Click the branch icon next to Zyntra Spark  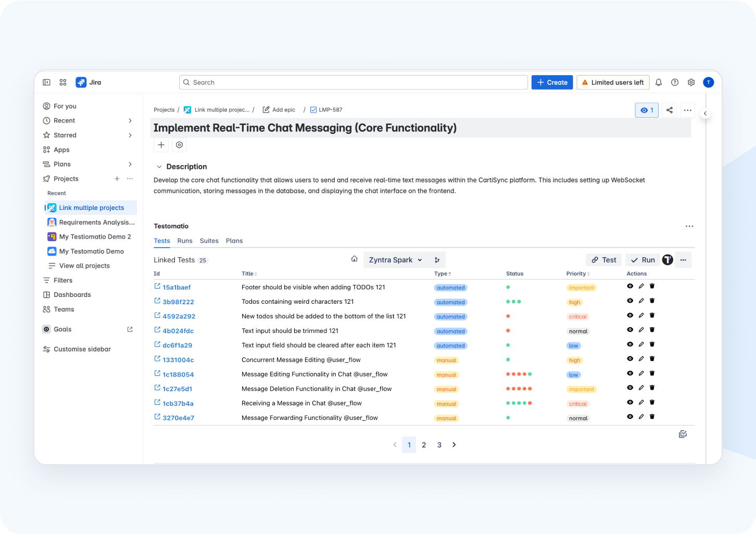tap(437, 260)
